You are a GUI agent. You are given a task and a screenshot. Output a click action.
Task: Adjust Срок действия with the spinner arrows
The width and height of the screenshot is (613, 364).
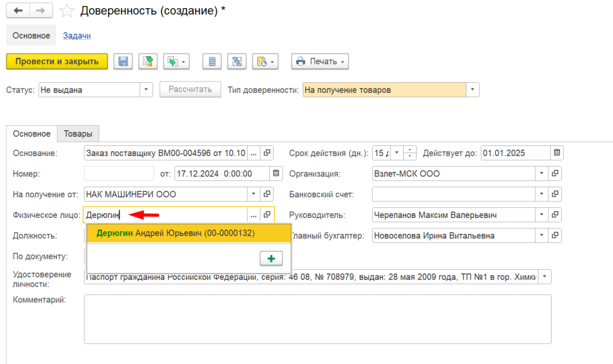(410, 153)
